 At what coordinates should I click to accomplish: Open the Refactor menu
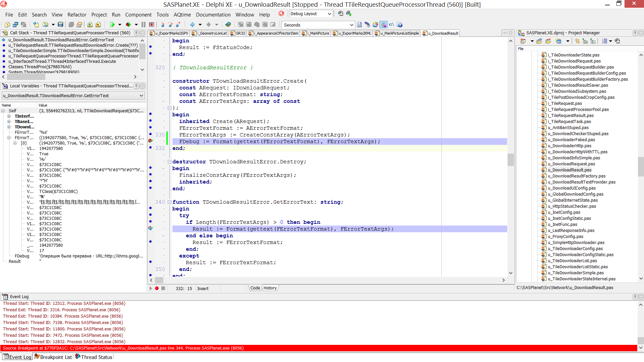coord(77,15)
